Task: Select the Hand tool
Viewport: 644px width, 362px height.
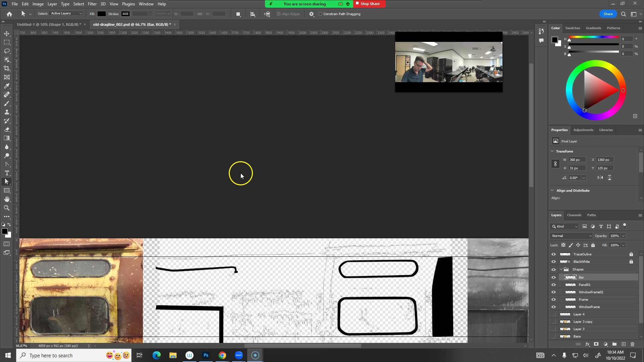Action: (7, 199)
